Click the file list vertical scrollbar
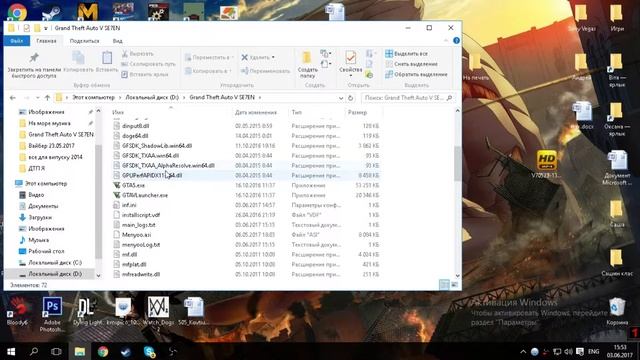Image resolution: width=640 pixels, height=360 pixels. 457,164
